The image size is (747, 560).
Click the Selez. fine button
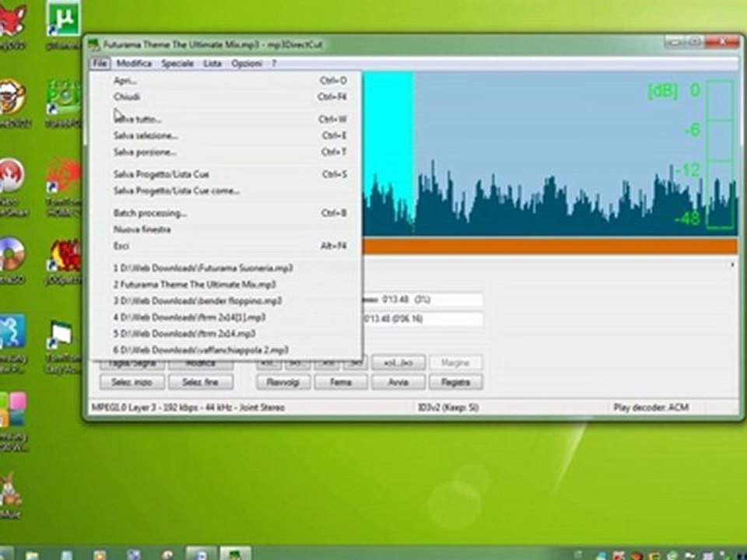coord(201,382)
